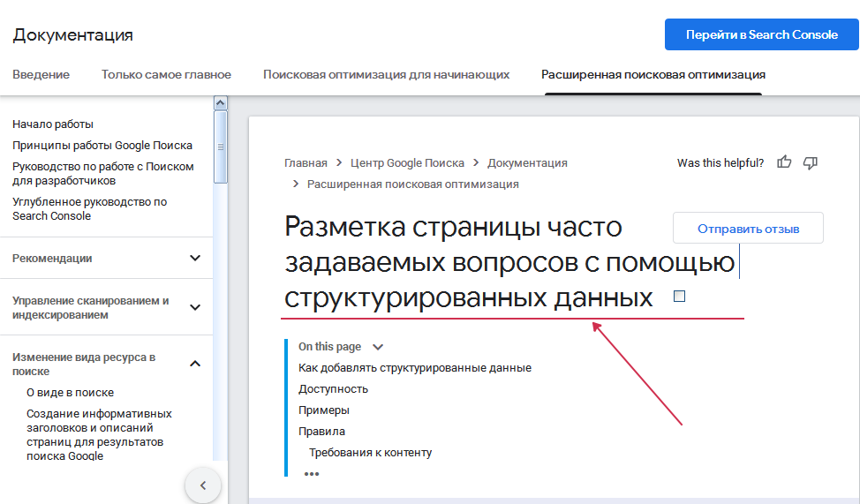This screenshot has width=860, height=504.
Task: Jump to Доступность section
Action: (333, 389)
